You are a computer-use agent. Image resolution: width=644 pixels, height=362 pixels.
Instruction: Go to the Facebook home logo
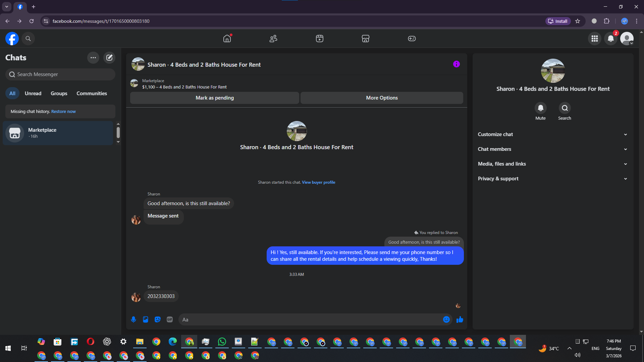click(12, 39)
